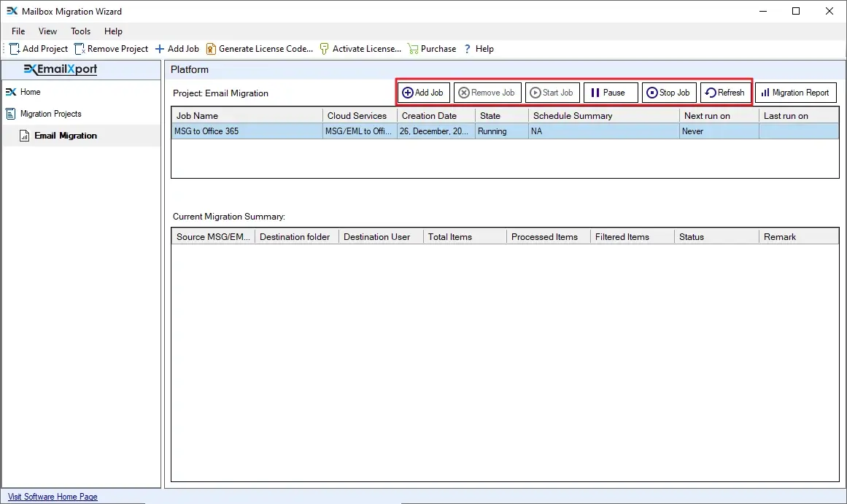Stop the MSG to Office 365 job
Image resolution: width=847 pixels, height=504 pixels.
coord(668,93)
